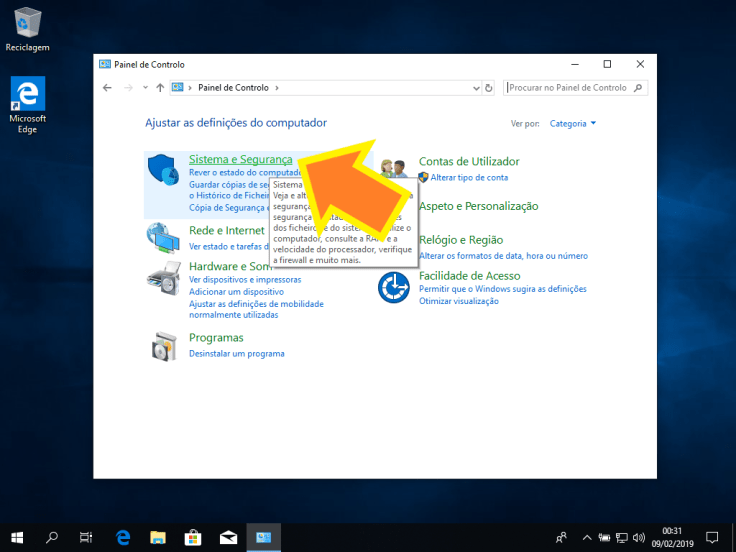Go up one level with up arrow
Screen dimensions: 736x552
point(160,88)
